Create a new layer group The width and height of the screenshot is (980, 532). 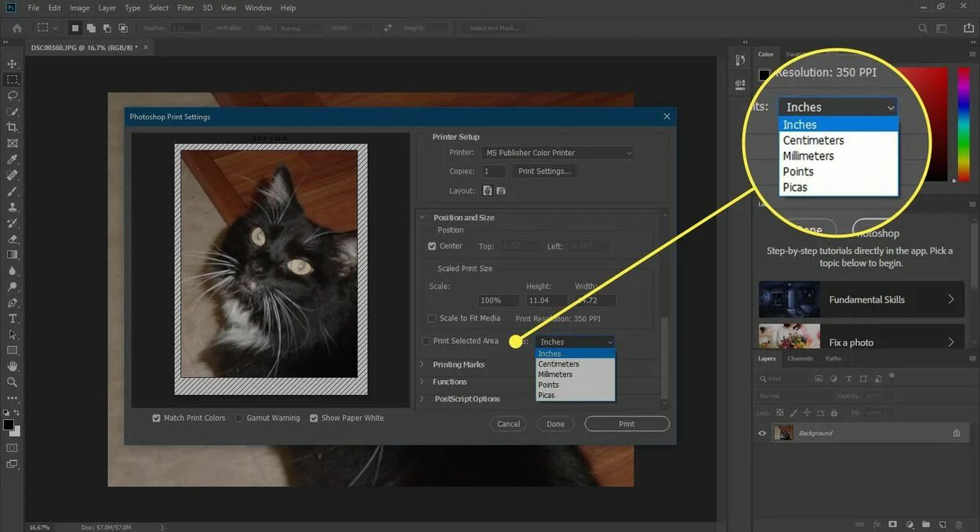tap(926, 525)
